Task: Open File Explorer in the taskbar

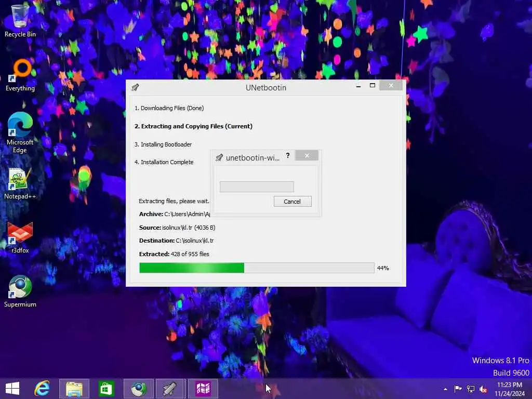Action: click(74, 389)
